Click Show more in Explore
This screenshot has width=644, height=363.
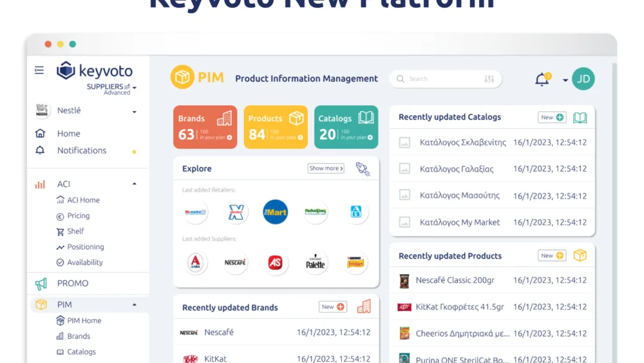click(326, 168)
